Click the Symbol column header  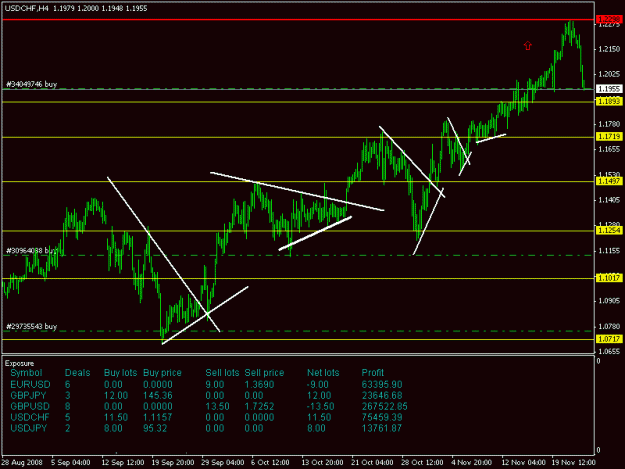point(26,373)
